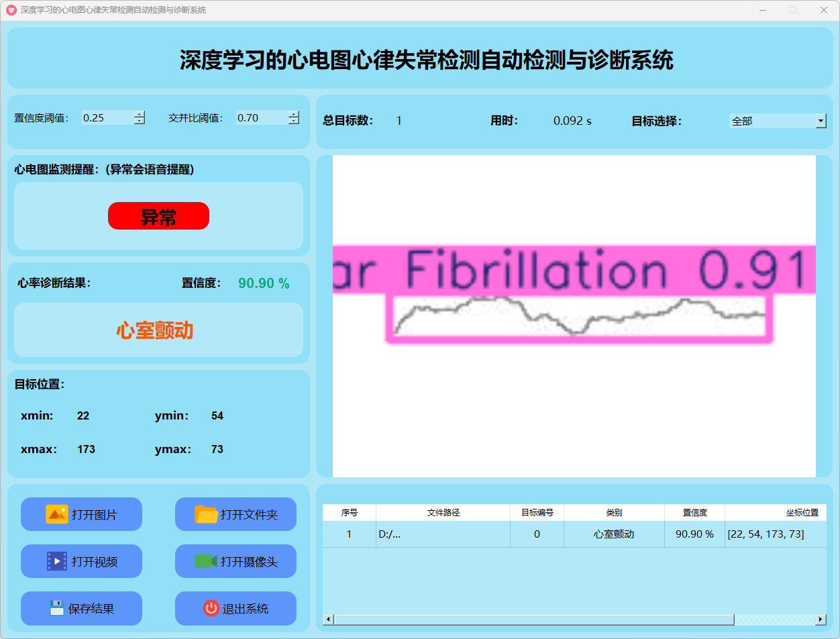Image resolution: width=840 pixels, height=639 pixels.
Task: Click the heart app icon in title bar
Action: 11,10
